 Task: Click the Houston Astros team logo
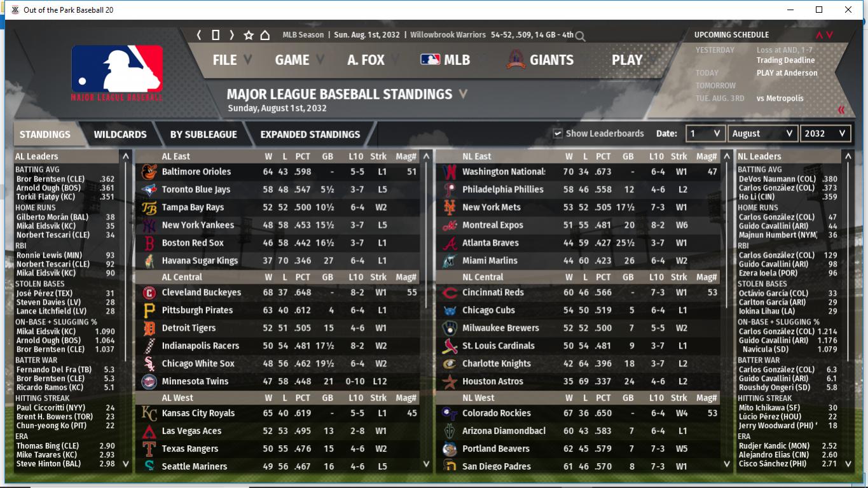coord(450,382)
